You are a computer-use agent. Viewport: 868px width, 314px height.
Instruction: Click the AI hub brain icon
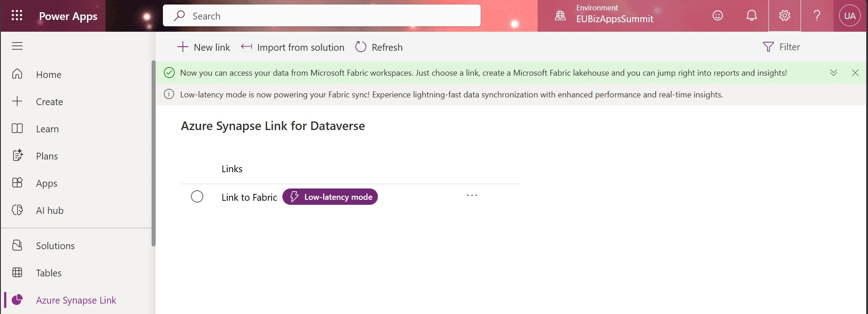click(x=17, y=210)
